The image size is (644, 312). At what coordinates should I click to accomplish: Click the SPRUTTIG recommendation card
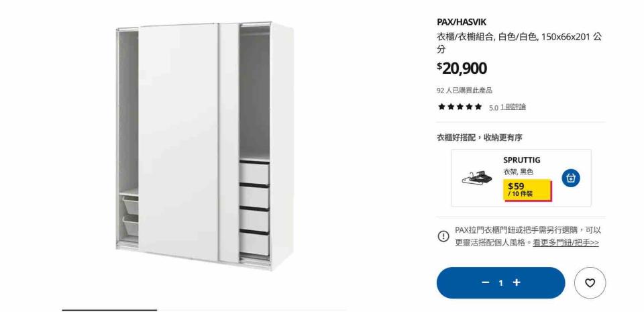[x=521, y=178]
